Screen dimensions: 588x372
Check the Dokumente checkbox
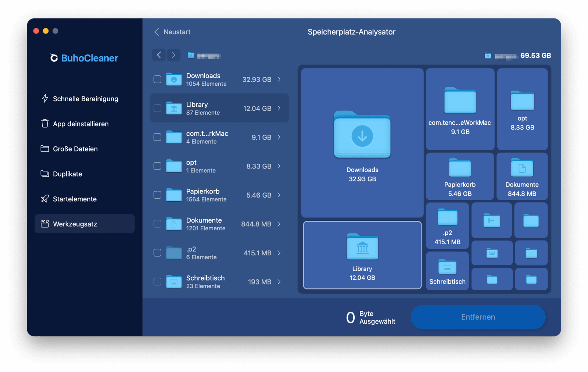tap(157, 224)
